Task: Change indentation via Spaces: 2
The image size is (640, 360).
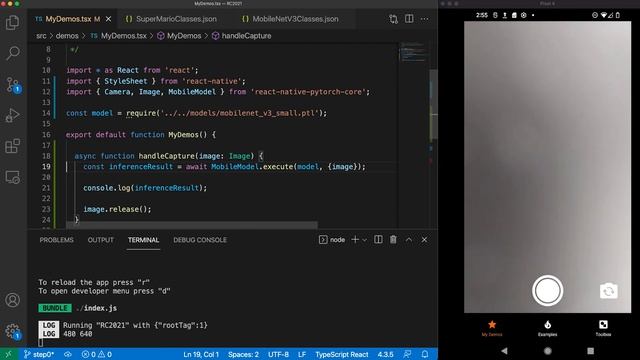Action: [x=243, y=354]
